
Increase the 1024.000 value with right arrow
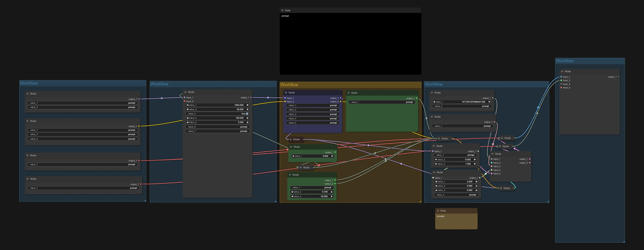click(248, 105)
